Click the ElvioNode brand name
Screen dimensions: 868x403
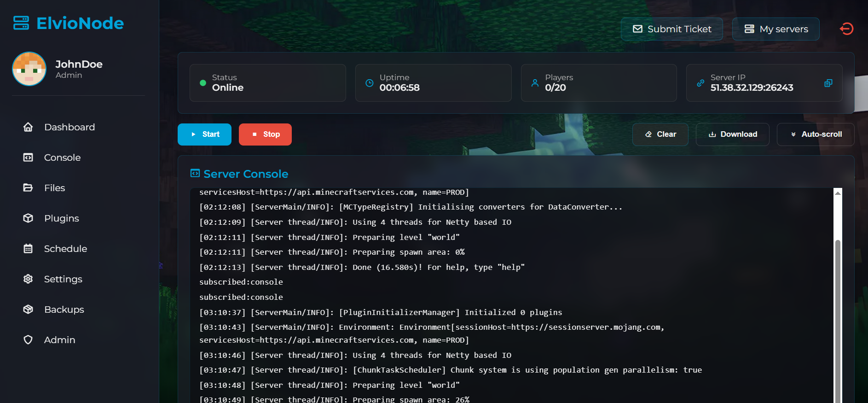(x=80, y=23)
